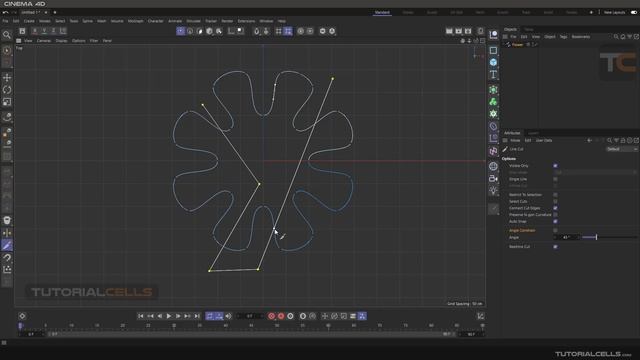Image resolution: width=640 pixels, height=360 pixels.
Task: Click the Null object square icon
Action: [493, 50]
